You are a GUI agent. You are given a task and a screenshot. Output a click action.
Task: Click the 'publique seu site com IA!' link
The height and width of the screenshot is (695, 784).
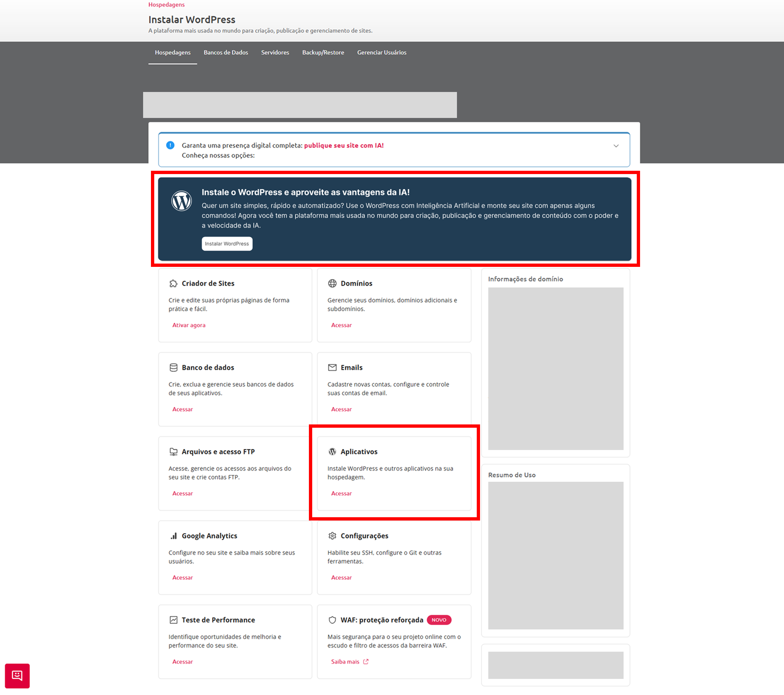[344, 145]
